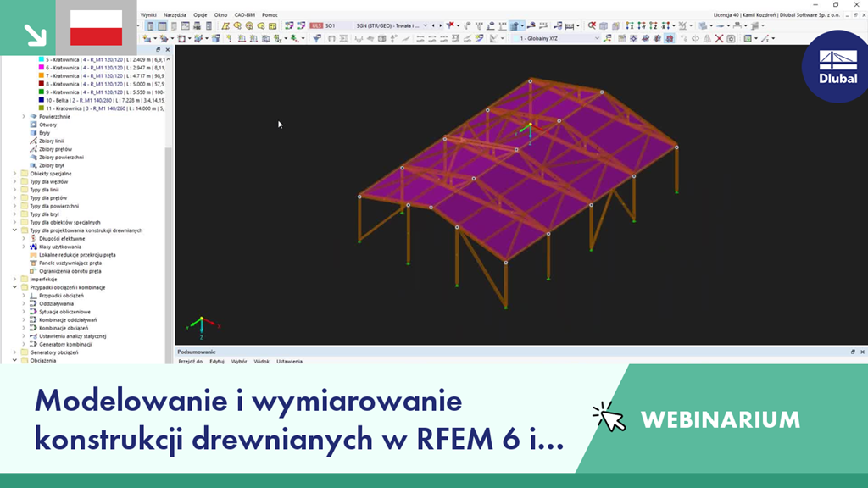Viewport: 868px width, 488px height.
Task: Close the Podsumowanie panel
Action: click(x=862, y=352)
